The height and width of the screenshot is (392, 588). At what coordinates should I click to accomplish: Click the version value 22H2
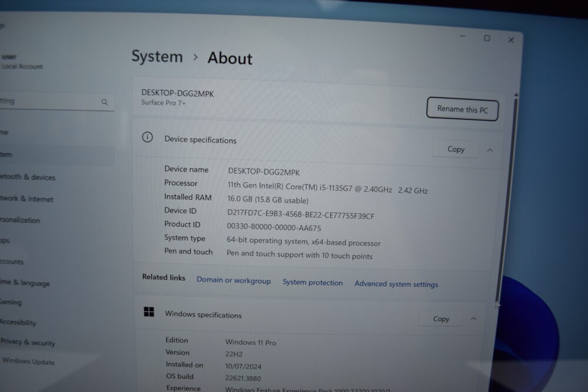coord(233,354)
